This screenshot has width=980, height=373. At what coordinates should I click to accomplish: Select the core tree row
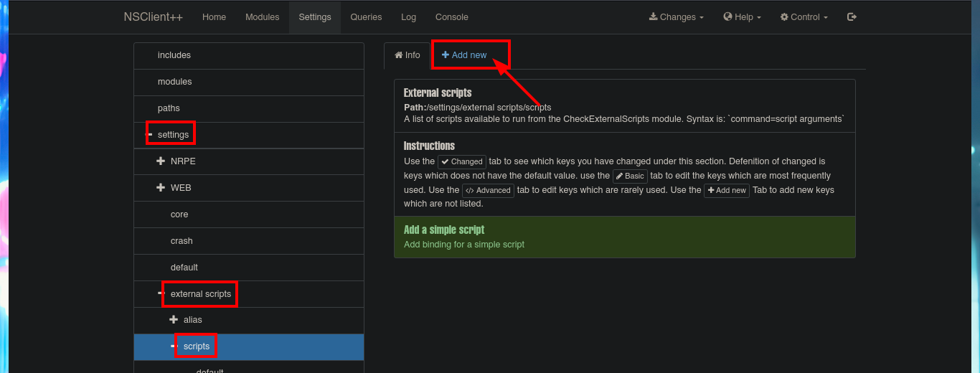point(249,214)
